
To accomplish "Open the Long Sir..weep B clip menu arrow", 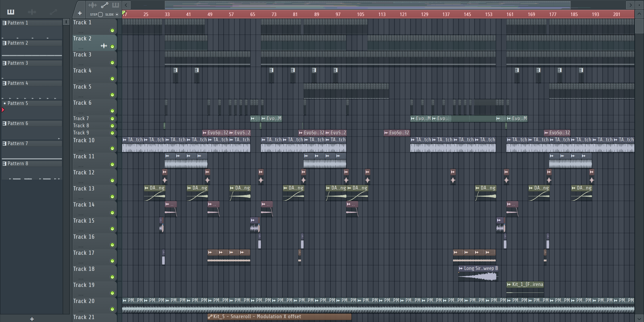I will coord(461,268).
